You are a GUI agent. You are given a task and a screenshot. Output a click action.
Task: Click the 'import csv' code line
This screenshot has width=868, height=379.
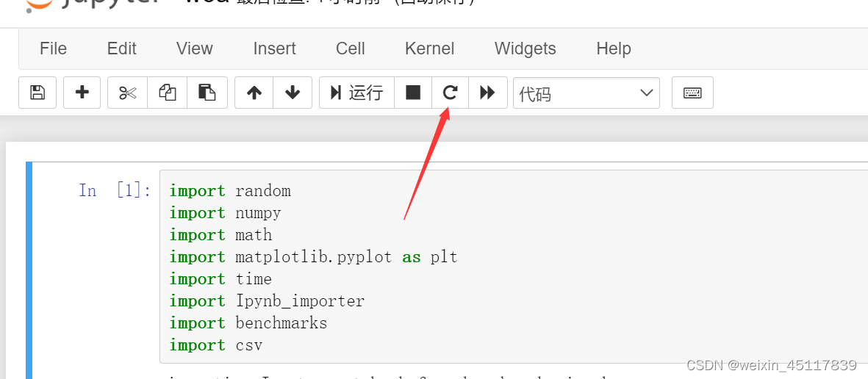tap(216, 345)
